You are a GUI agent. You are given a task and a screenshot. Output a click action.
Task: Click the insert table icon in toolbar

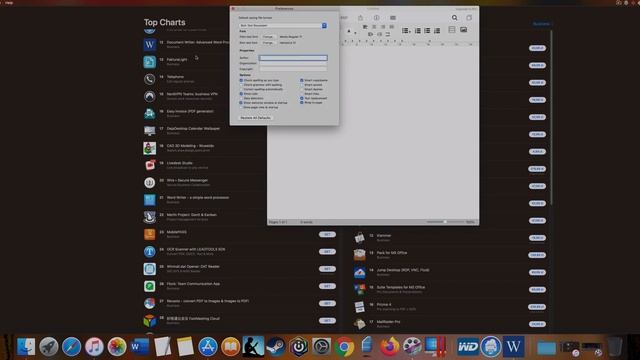(452, 30)
